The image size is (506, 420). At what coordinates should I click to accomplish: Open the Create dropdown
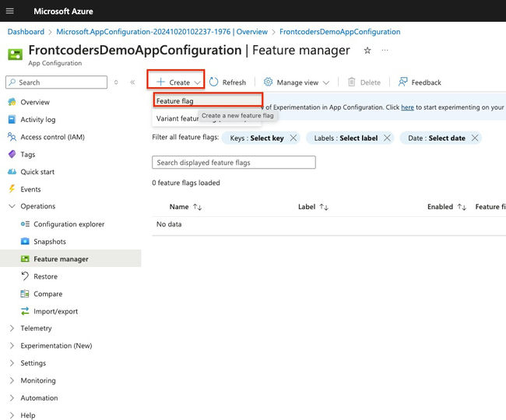click(x=176, y=82)
